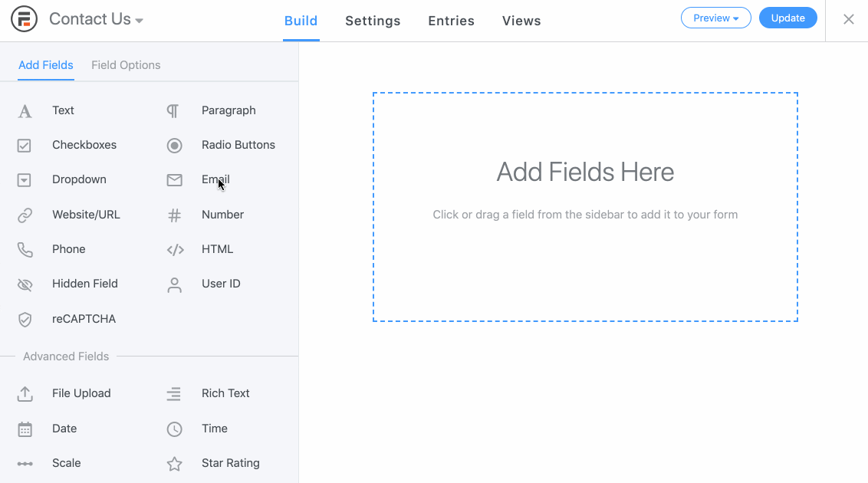Add a Checkboxes field
This screenshot has height=483, width=868.
pyautogui.click(x=84, y=145)
